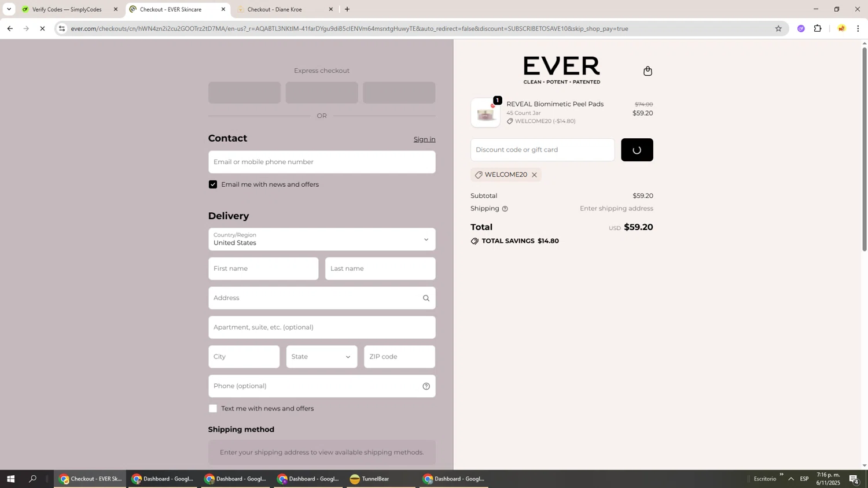Image resolution: width=868 pixels, height=488 pixels.
Task: Remove the WELCOME20 discount tag
Action: [x=534, y=175]
